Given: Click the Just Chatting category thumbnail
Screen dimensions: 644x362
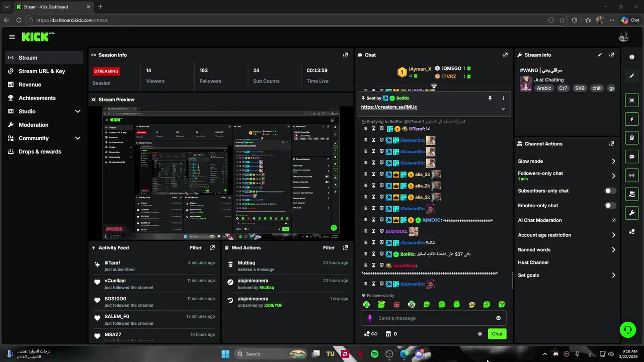Looking at the screenshot, I should click(x=525, y=83).
